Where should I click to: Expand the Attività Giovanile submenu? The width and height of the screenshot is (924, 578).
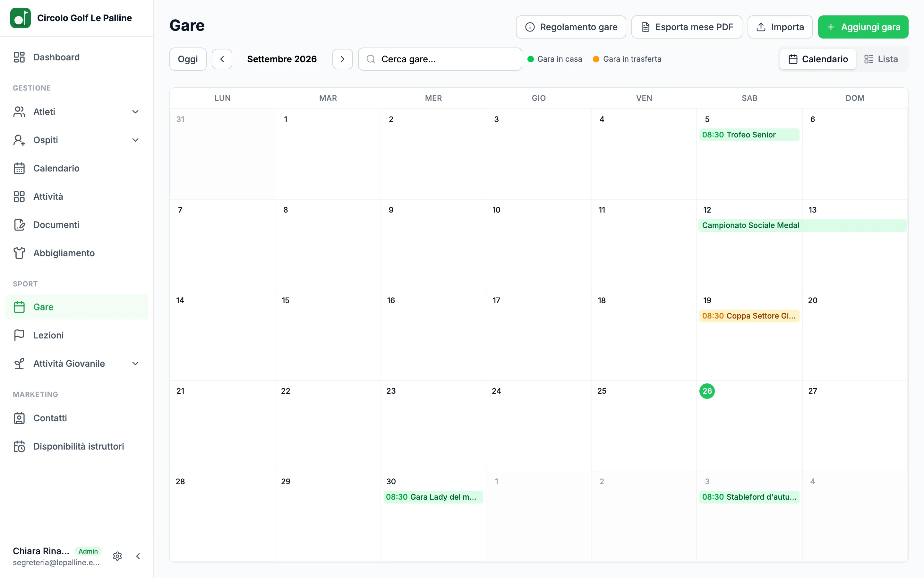135,363
